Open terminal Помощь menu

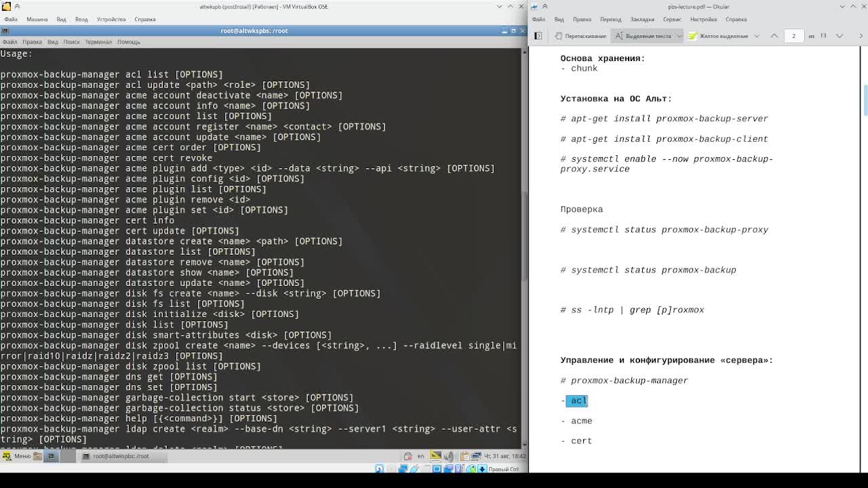129,42
